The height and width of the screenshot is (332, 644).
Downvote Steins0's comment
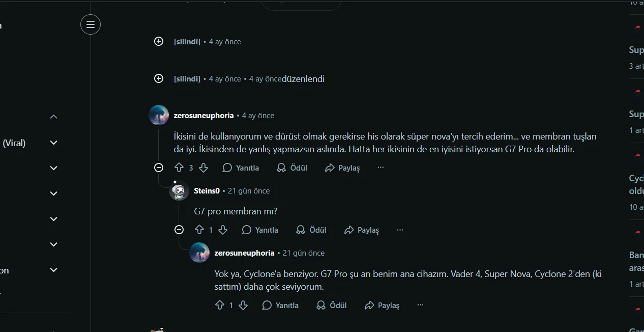tap(223, 230)
